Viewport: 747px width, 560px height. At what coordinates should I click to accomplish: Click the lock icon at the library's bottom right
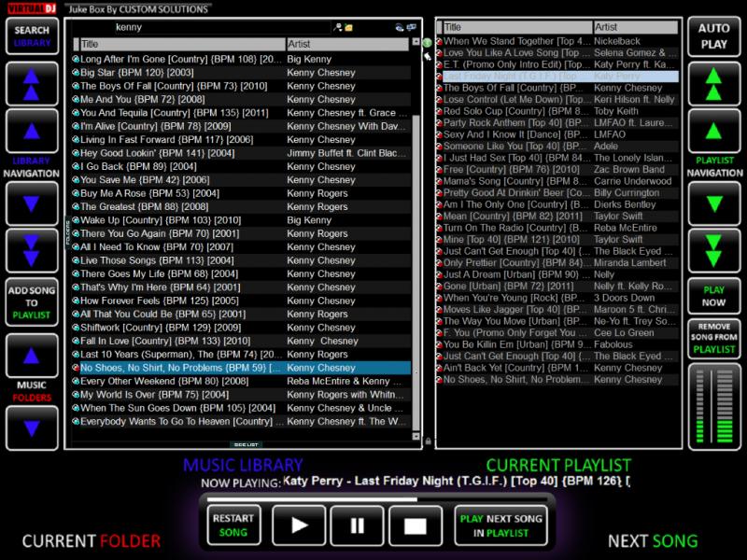pos(428,441)
